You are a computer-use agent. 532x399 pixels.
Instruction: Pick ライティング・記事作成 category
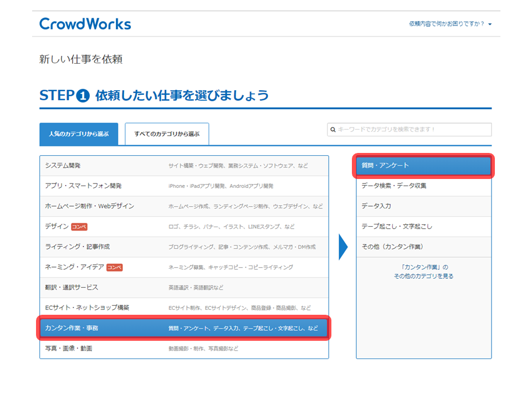coord(184,247)
